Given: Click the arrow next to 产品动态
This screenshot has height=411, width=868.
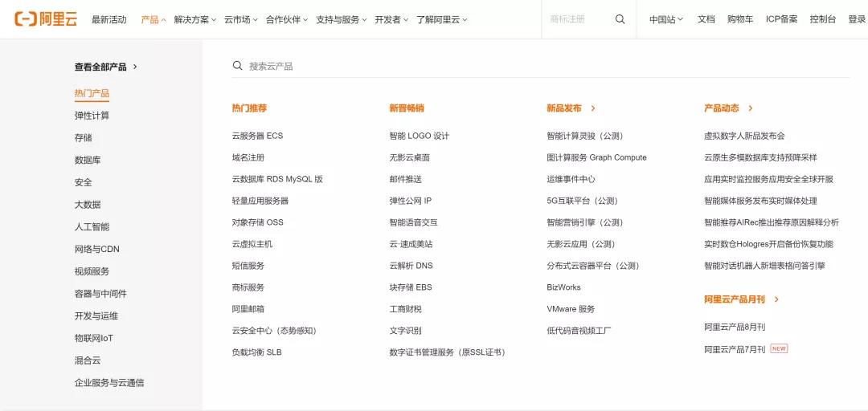Looking at the screenshot, I should [750, 108].
